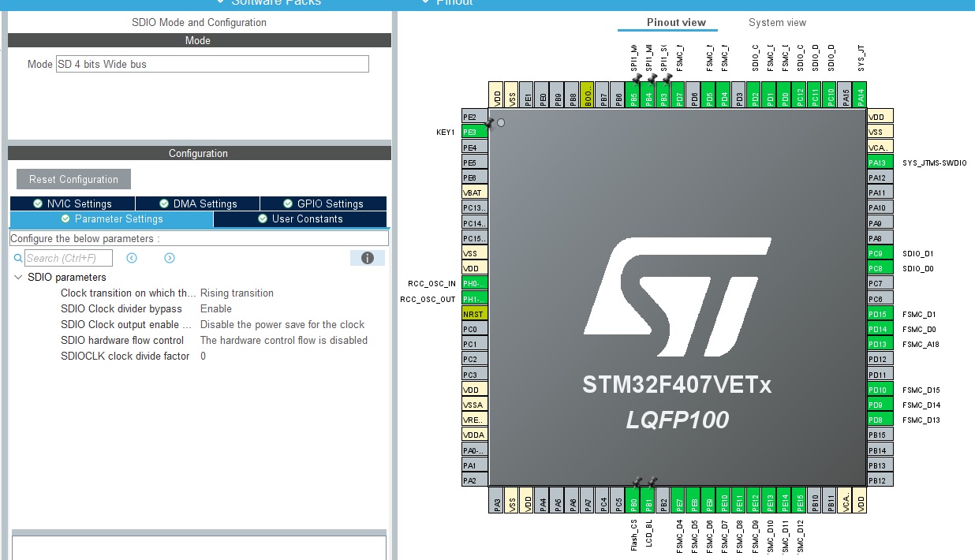Collapse the SDIO parameters tree
The height and width of the screenshot is (560, 975).
(x=17, y=277)
